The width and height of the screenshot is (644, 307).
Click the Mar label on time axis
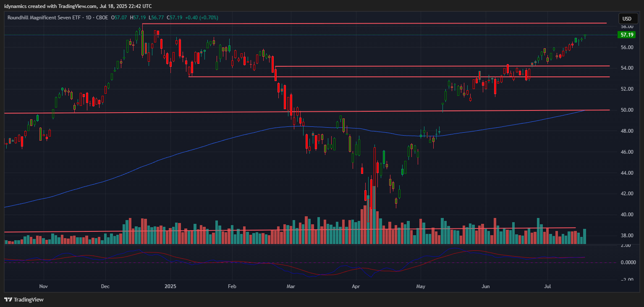coord(291,286)
